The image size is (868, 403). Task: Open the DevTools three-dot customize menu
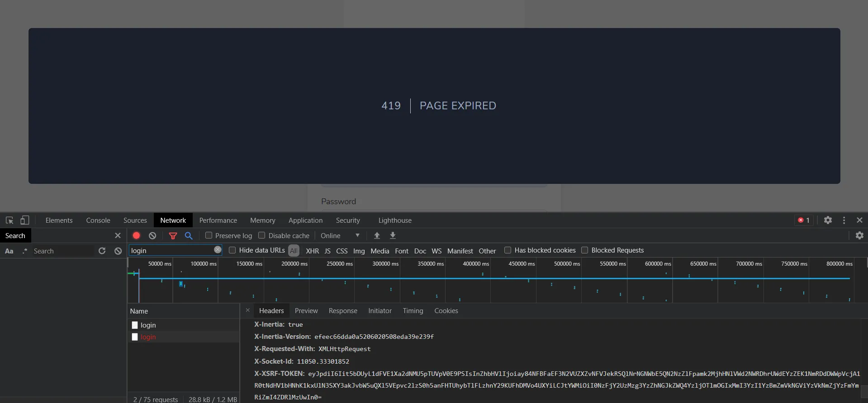pyautogui.click(x=844, y=220)
